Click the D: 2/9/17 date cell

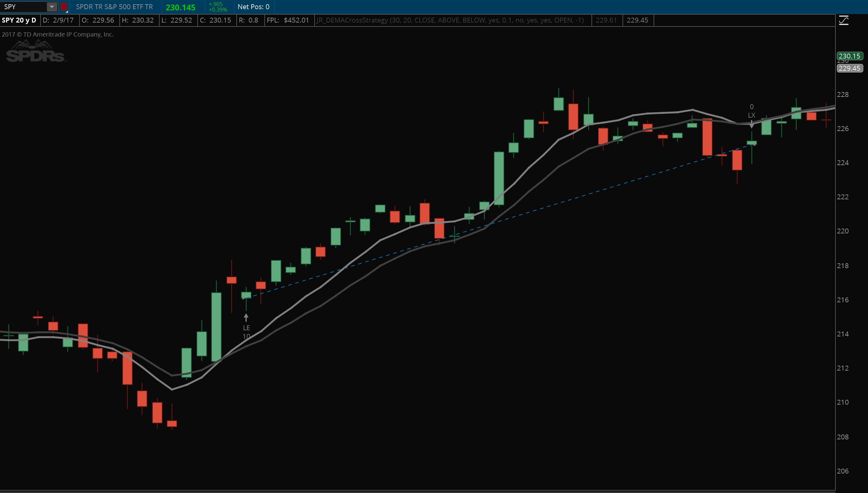coord(58,20)
